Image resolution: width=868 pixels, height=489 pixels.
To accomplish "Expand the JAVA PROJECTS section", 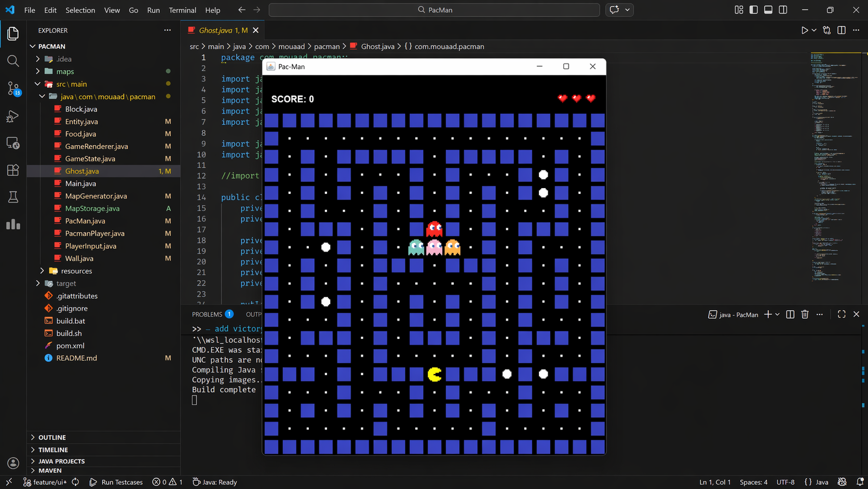I will [61, 461].
